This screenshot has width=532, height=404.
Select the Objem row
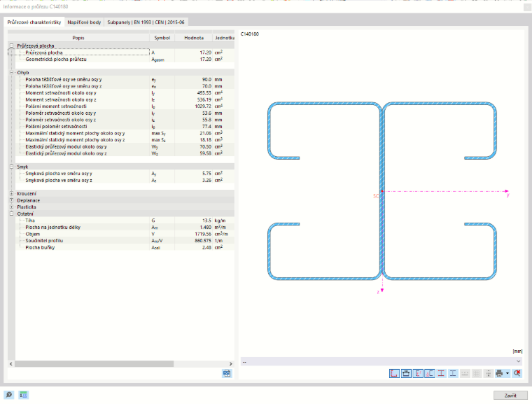[x=121, y=234]
